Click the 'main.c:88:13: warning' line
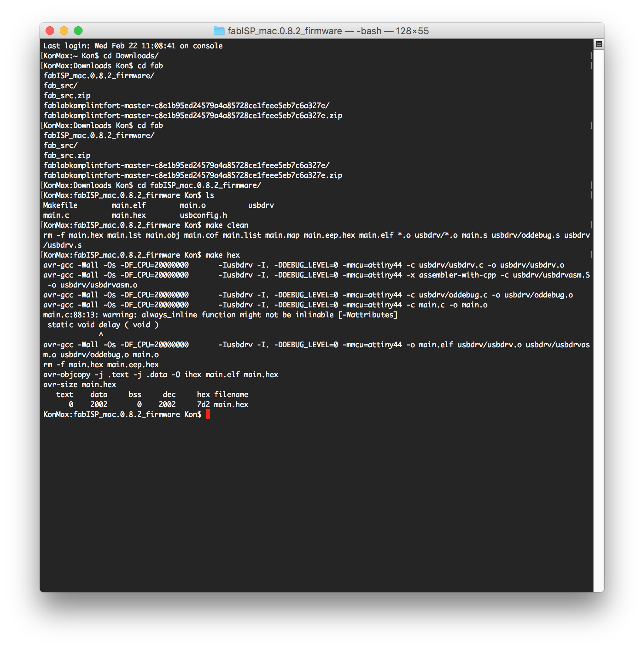This screenshot has height=649, width=644. pyautogui.click(x=220, y=315)
